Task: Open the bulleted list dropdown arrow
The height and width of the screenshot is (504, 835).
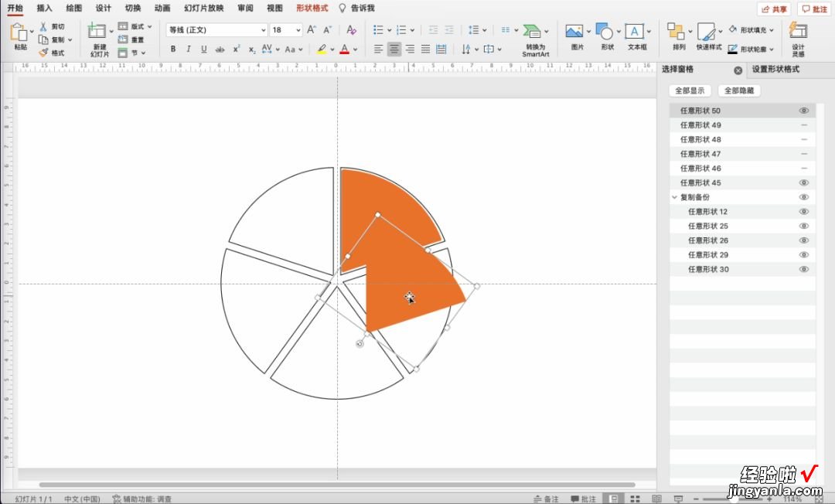Action: [389, 30]
